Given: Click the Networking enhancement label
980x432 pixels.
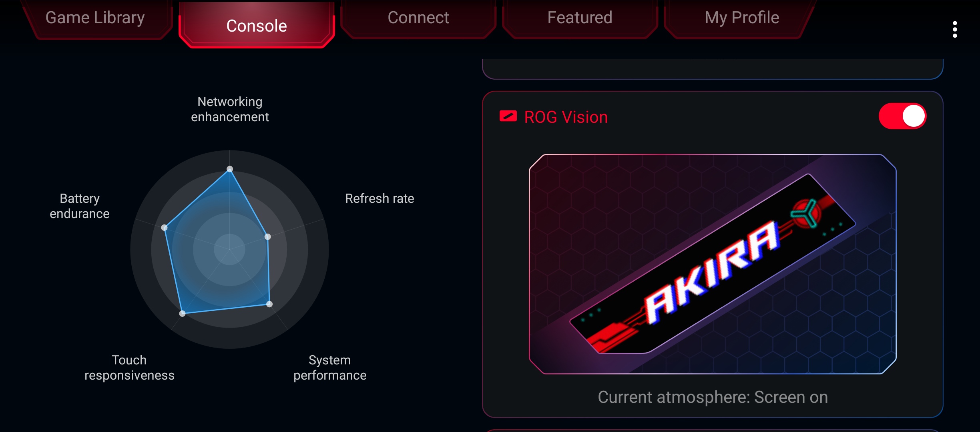Looking at the screenshot, I should click(230, 109).
